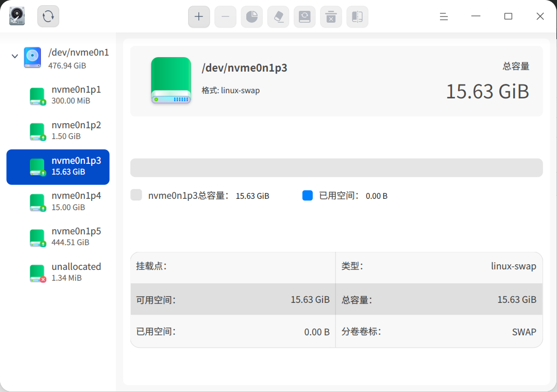Select partition nvme0n1p2 1.50 GiB
This screenshot has height=392, width=557.
[x=58, y=131]
